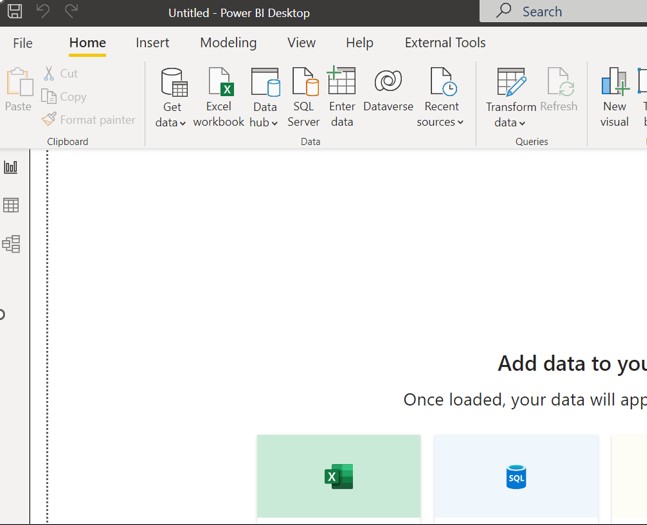Open the Excel workbook data source
This screenshot has width=647, height=525.
[219, 98]
